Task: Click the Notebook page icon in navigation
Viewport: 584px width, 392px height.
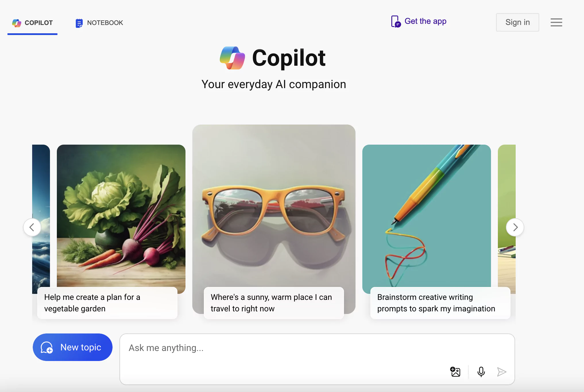Action: (79, 23)
